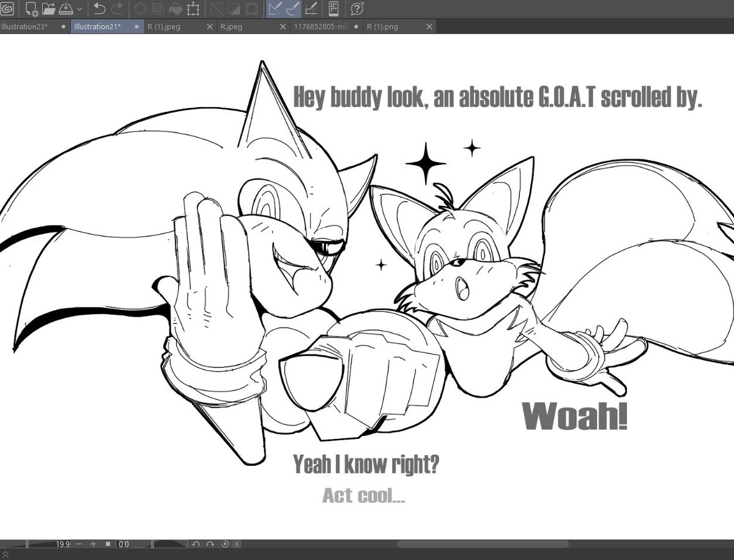
Task: Toggle Snap to Special Ruler
Action: point(292,9)
